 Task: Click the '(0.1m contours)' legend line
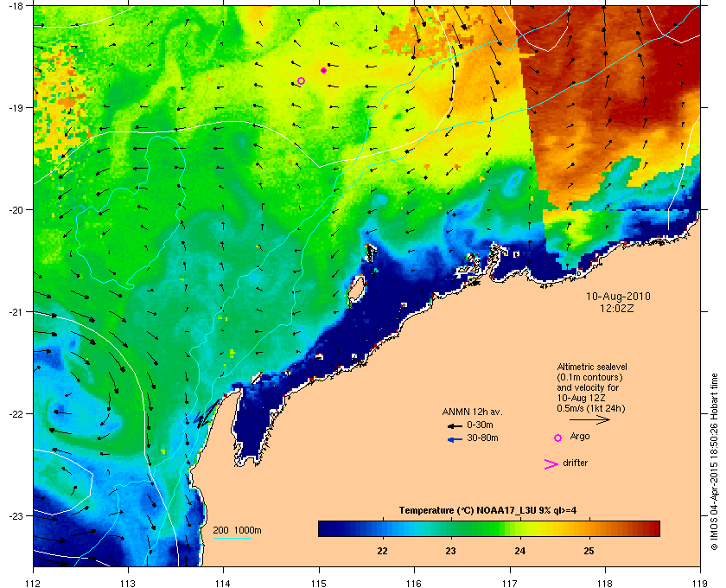(589, 377)
